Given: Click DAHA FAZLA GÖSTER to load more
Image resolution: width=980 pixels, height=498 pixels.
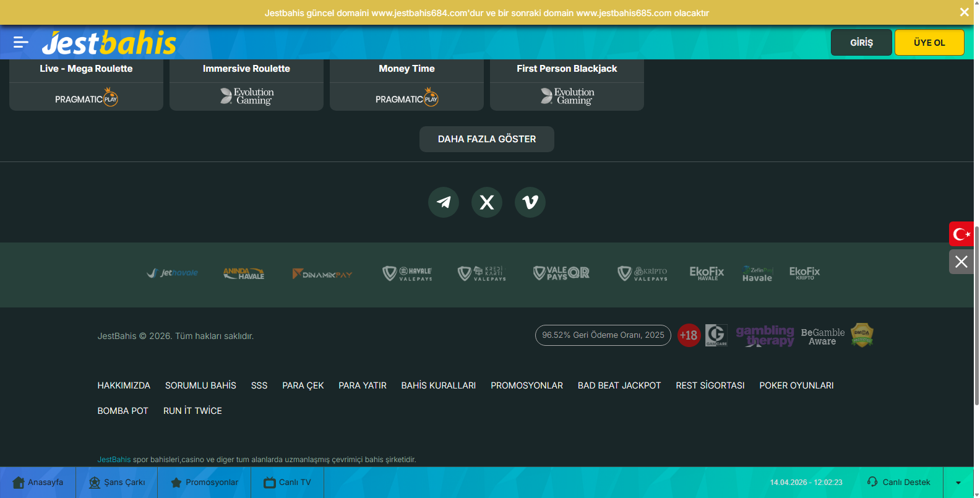Looking at the screenshot, I should pyautogui.click(x=487, y=139).
